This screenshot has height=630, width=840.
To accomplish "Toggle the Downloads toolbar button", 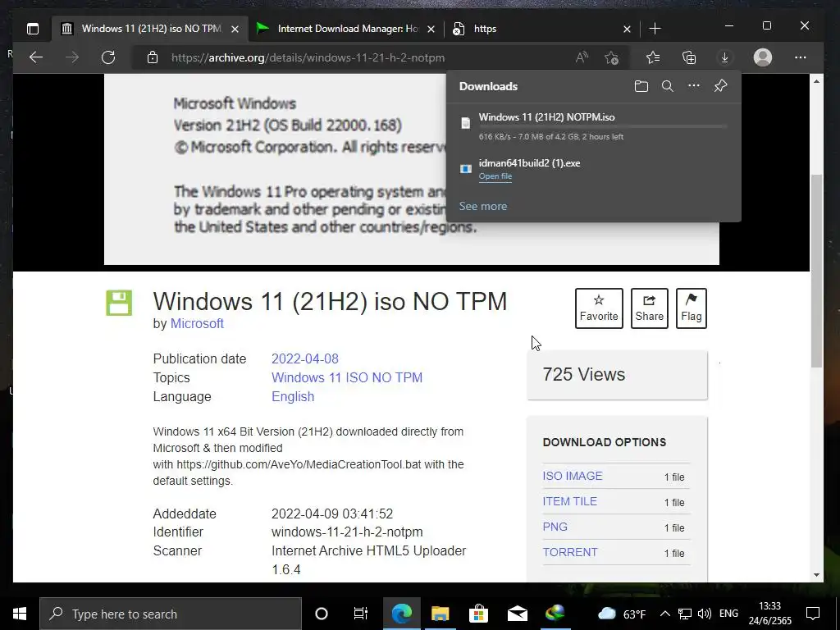I will click(724, 57).
